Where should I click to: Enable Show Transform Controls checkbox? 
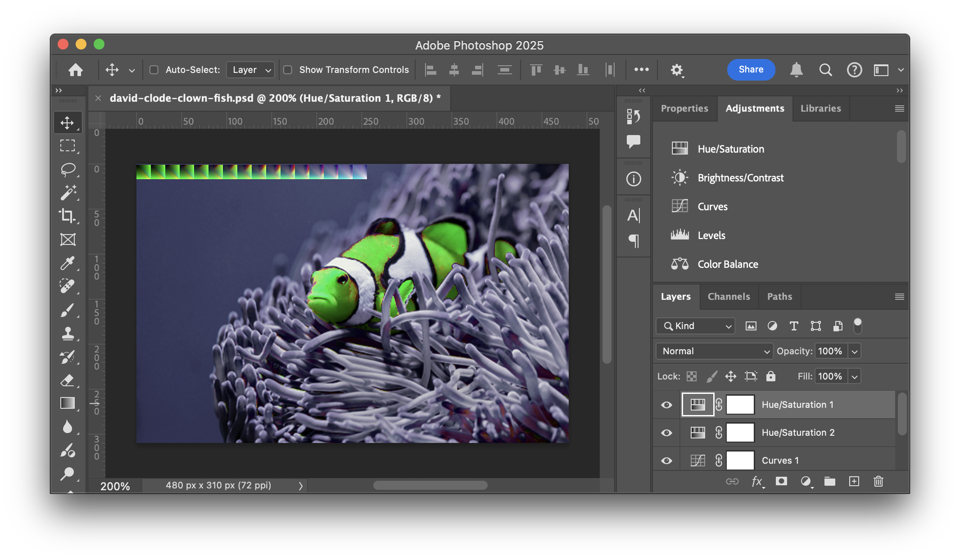point(288,70)
